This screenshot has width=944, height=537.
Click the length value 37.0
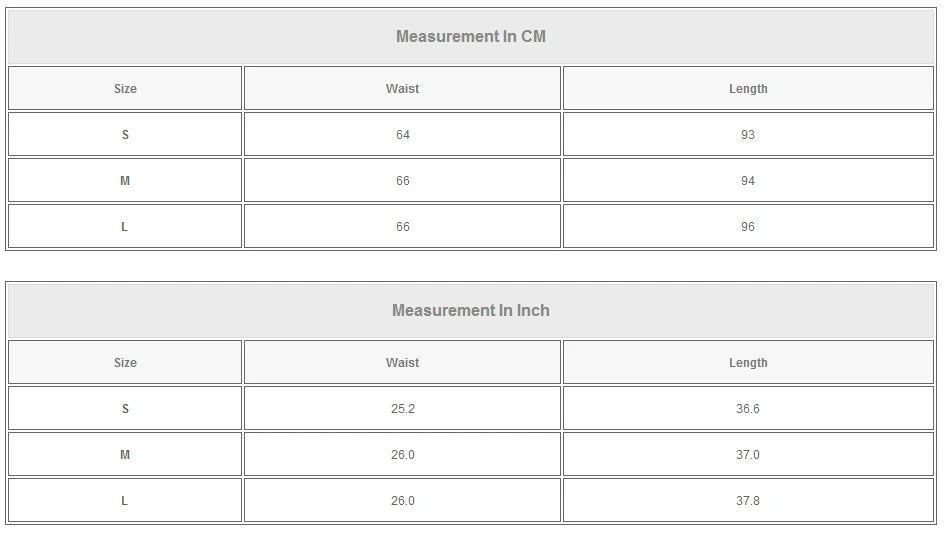coord(748,455)
